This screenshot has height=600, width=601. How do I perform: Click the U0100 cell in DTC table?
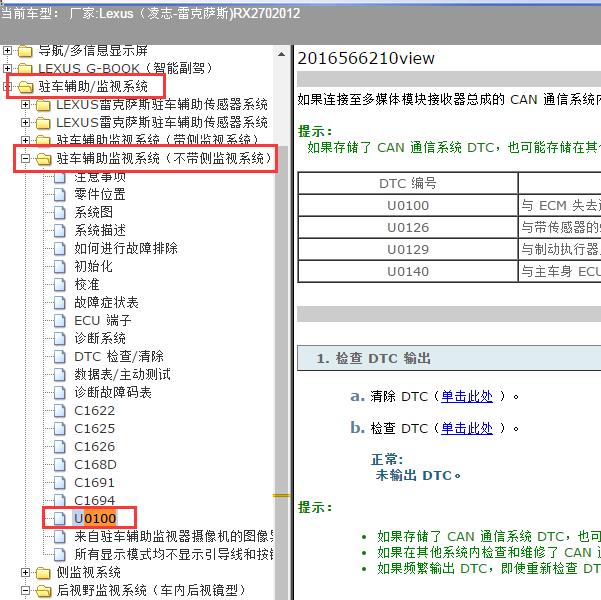pyautogui.click(x=408, y=205)
